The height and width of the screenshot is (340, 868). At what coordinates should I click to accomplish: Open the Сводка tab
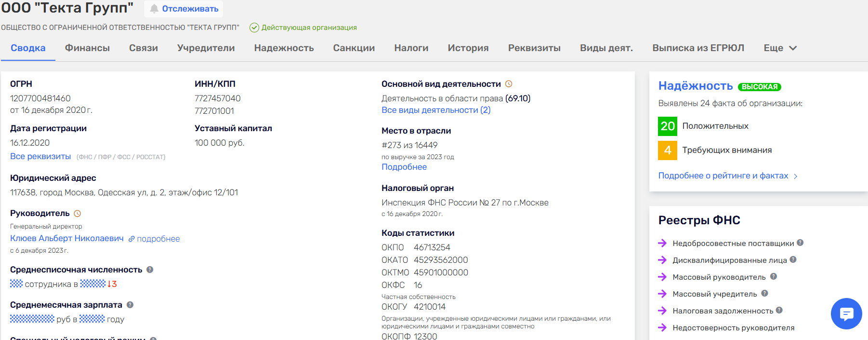click(28, 48)
